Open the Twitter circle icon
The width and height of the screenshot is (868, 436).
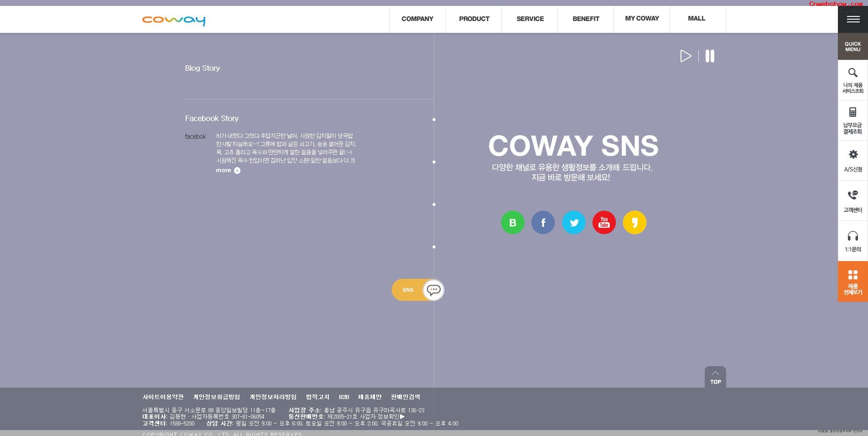pos(574,222)
